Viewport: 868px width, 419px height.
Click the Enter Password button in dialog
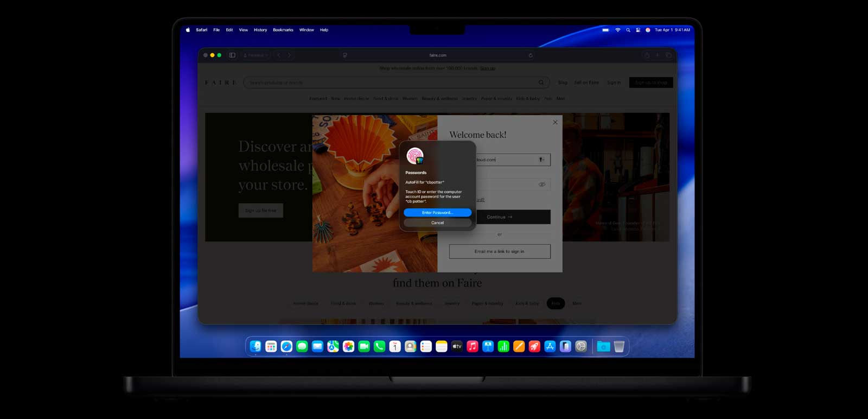click(x=437, y=213)
